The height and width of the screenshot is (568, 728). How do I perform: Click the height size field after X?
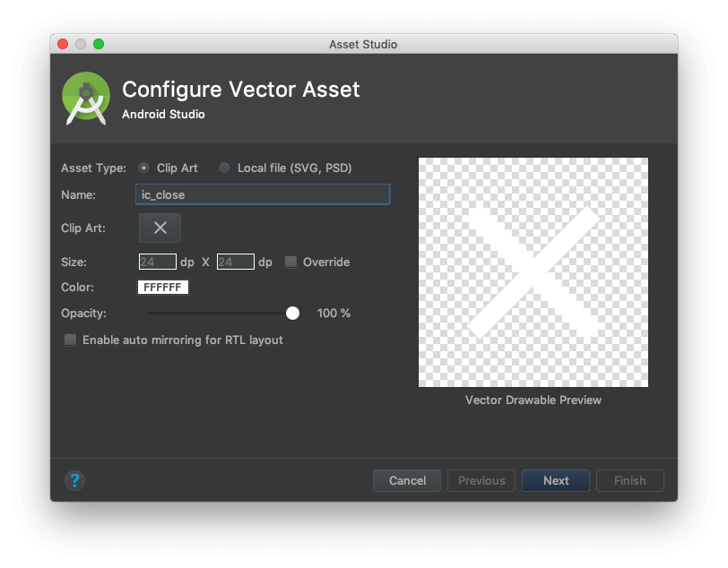click(x=236, y=262)
